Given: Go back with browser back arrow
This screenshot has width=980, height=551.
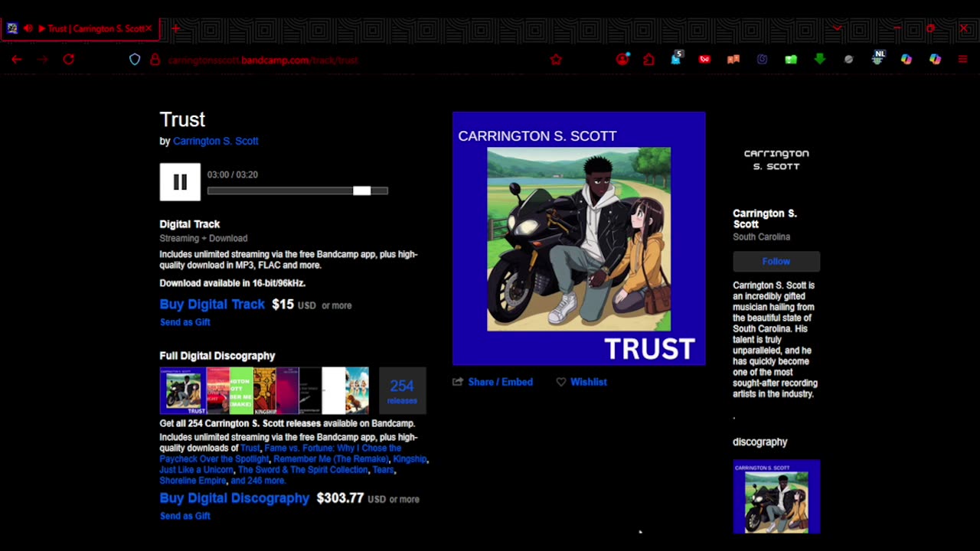Looking at the screenshot, I should click(x=17, y=60).
